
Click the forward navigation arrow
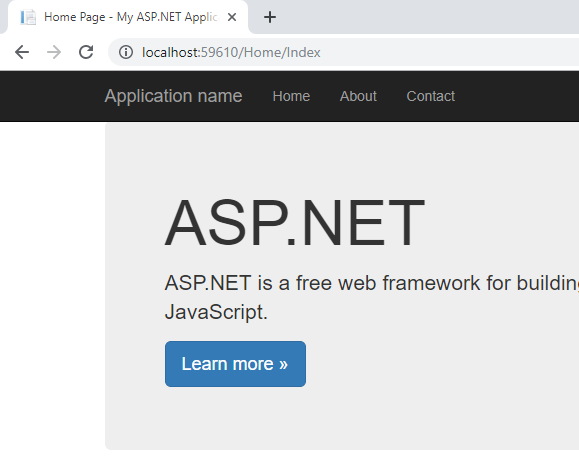coord(54,52)
